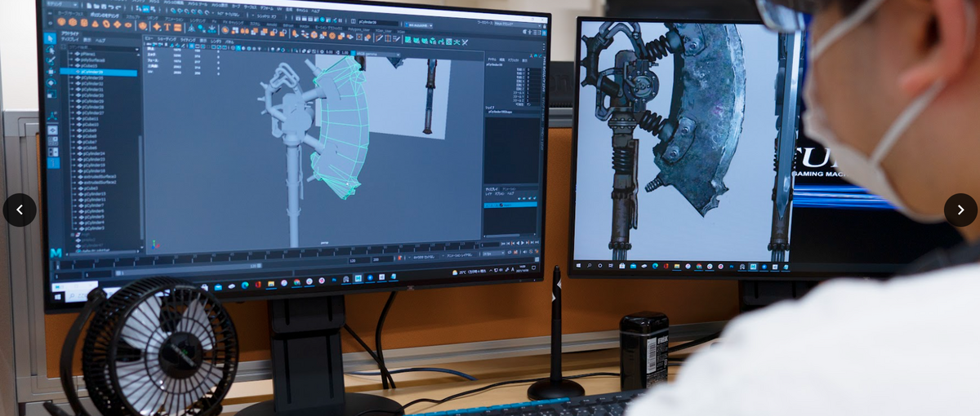980x416 pixels.
Task: Create a polygon plane from the shelf
Action: tap(117, 24)
